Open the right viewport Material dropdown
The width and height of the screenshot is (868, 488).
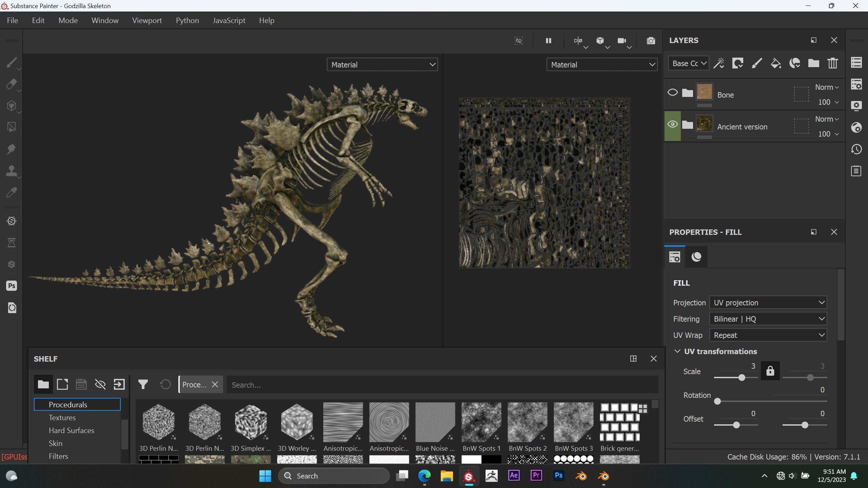(602, 64)
